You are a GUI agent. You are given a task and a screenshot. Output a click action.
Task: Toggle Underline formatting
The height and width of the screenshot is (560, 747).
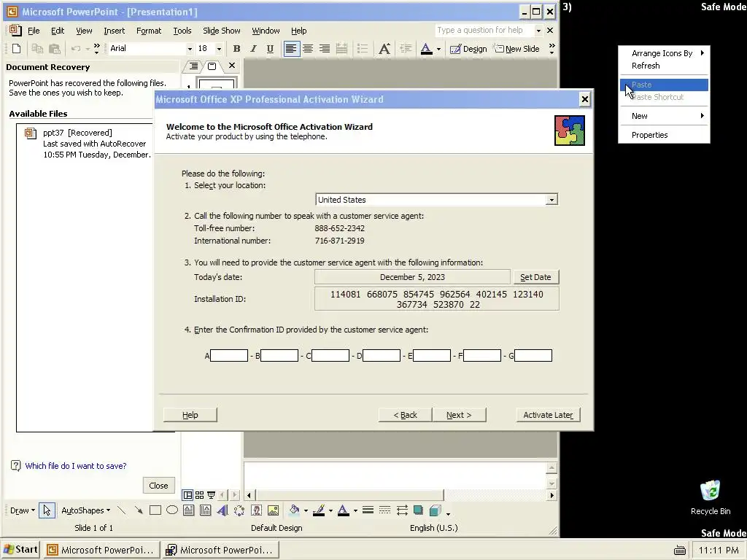(270, 49)
